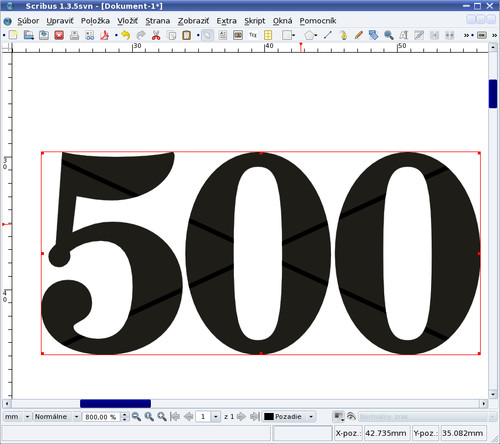Image resolution: width=500 pixels, height=444 pixels.
Task: Toggle the visual appearance eye icon
Action: (351, 416)
